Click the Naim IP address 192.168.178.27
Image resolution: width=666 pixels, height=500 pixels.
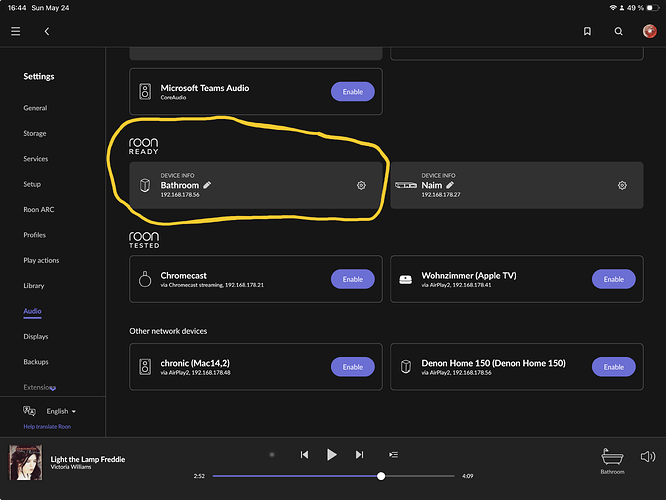[x=441, y=195]
